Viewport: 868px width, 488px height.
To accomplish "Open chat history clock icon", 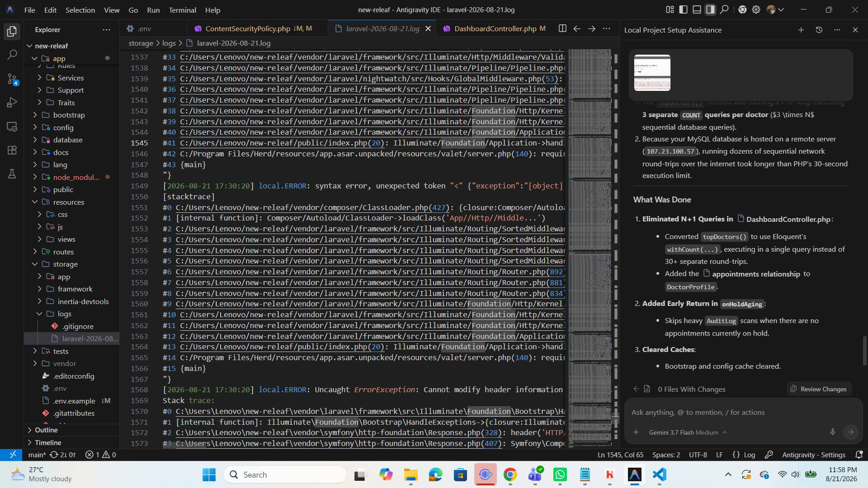I will pos(819,30).
